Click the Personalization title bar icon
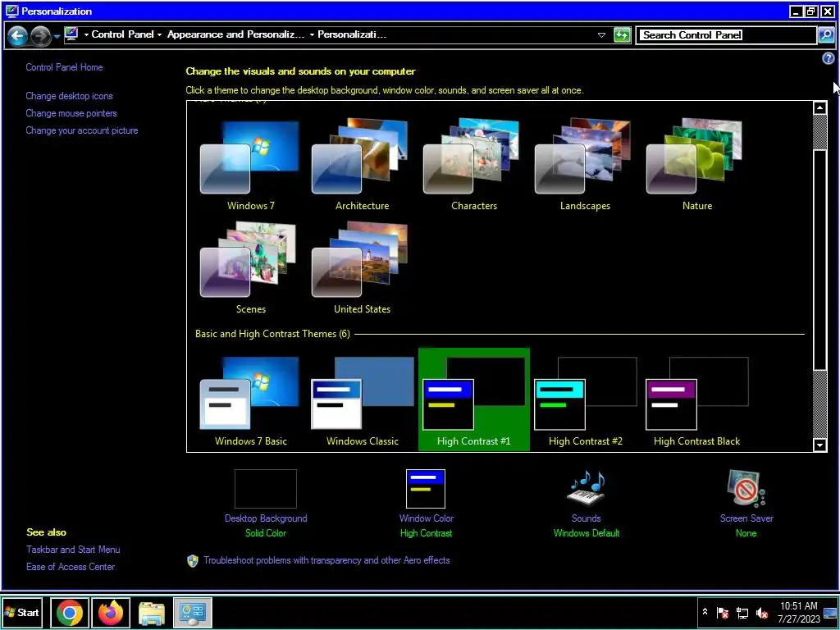Image resolution: width=840 pixels, height=630 pixels. [x=11, y=11]
